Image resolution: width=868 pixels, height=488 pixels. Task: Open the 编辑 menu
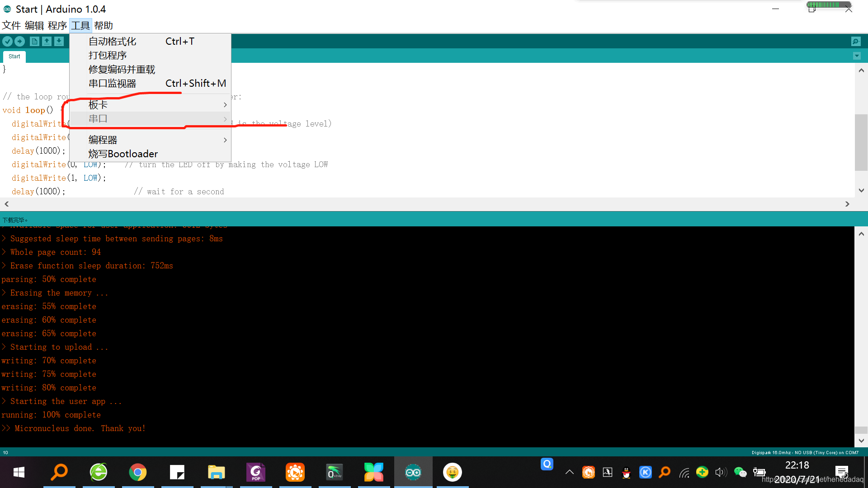tap(34, 26)
